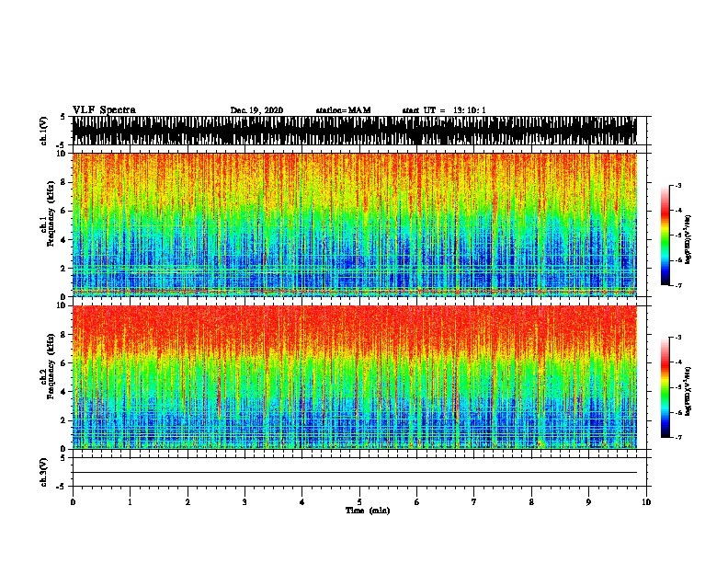Click the ch.2 spectrogram color scale bar
The height and width of the screenshot is (563, 728).
coord(665,387)
